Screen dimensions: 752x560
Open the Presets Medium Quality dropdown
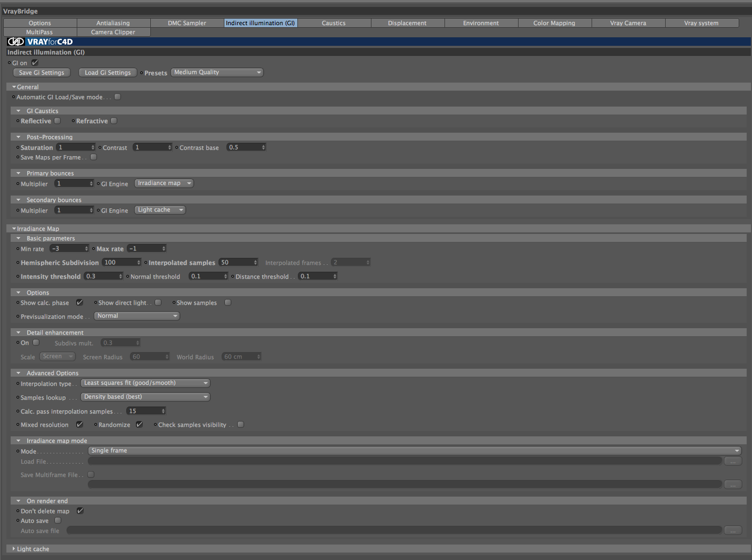[217, 72]
